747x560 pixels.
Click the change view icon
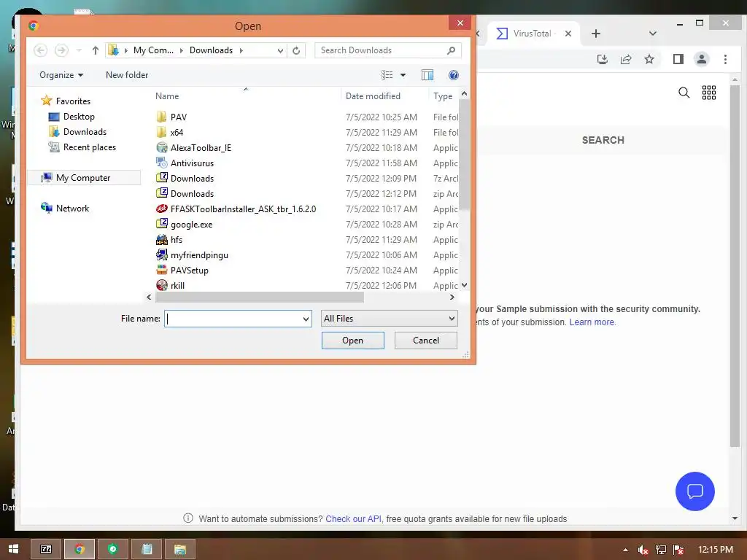coord(387,75)
